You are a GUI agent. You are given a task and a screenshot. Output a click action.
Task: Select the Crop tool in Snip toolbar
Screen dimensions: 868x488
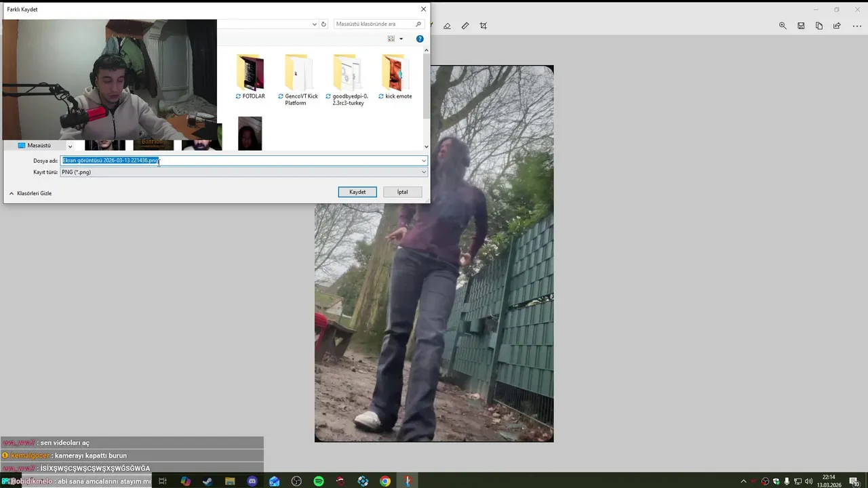point(484,26)
